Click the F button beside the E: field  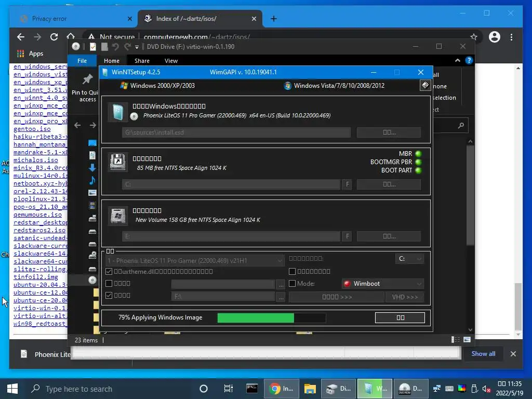347,236
